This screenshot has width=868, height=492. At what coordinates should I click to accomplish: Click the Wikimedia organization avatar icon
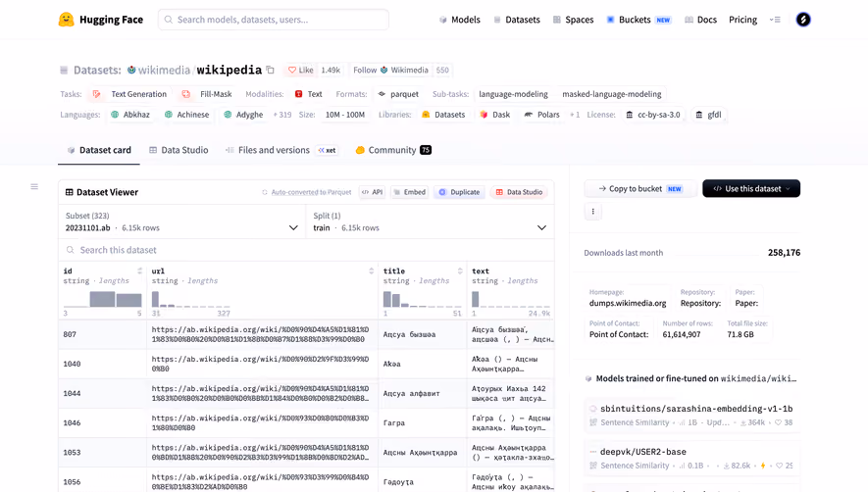pyautogui.click(x=131, y=70)
